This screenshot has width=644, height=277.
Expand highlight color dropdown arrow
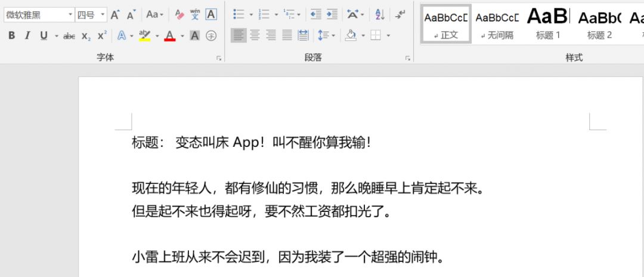pos(157,36)
